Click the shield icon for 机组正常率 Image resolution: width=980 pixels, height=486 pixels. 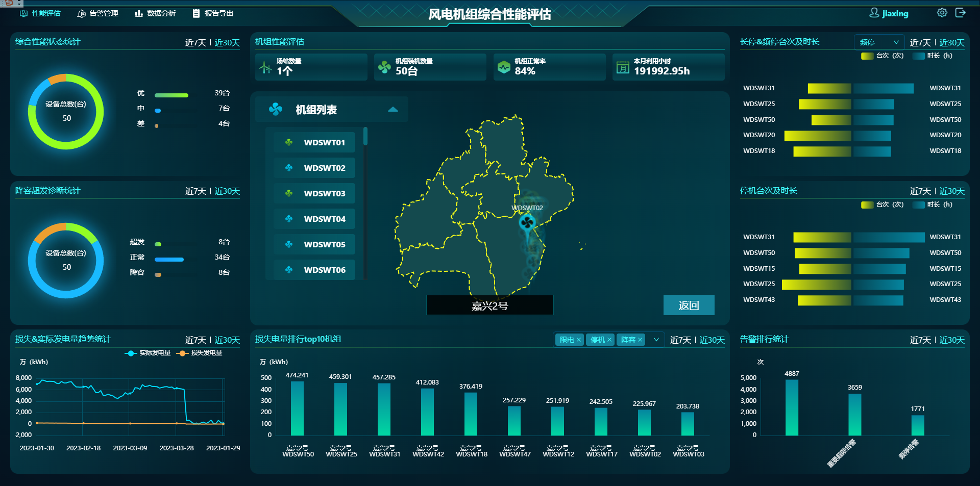[504, 67]
